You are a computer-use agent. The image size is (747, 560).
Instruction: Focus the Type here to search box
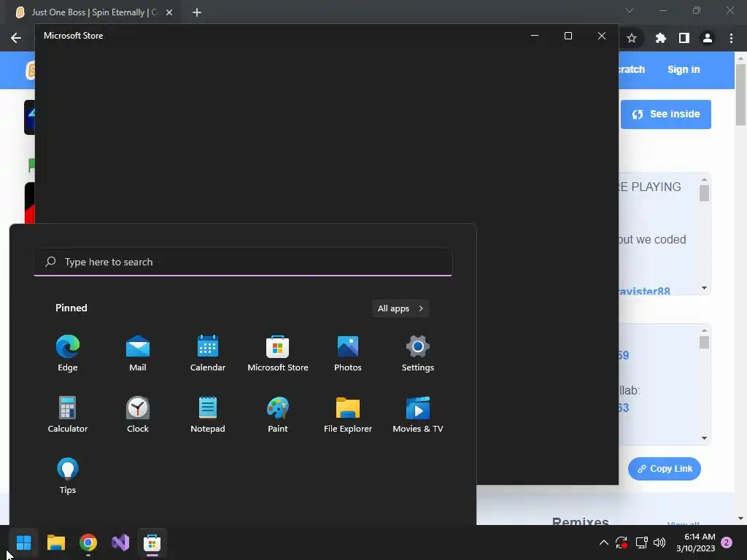(x=243, y=262)
